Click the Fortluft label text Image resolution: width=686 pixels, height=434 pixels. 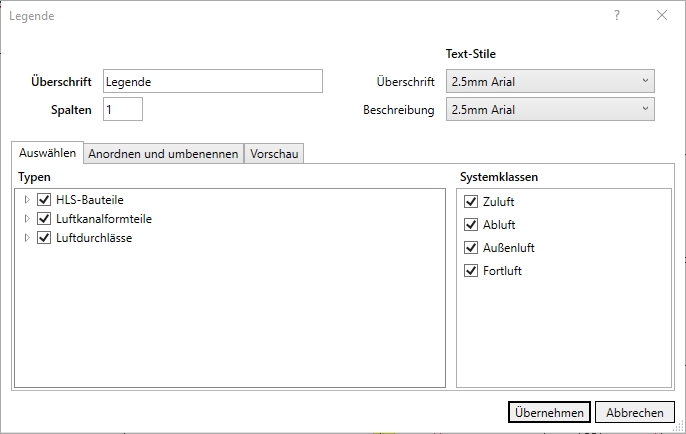tap(502, 271)
